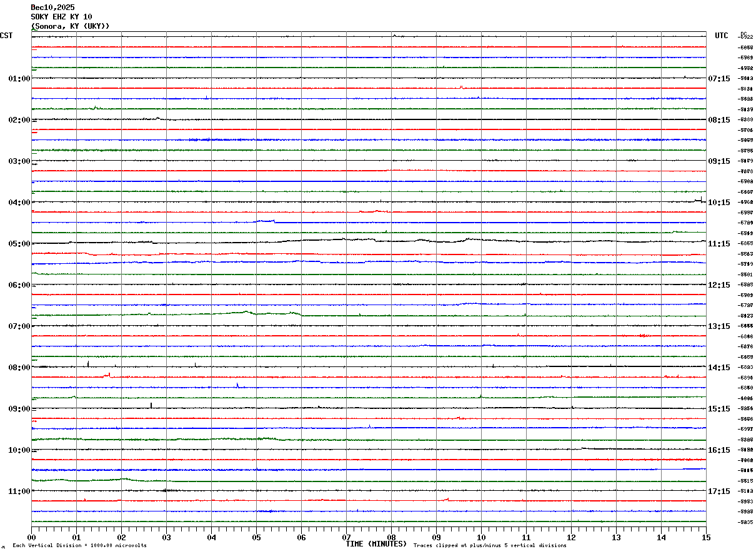Click minute tick 07 on time axis
This screenshot has height=554, width=756.
[346, 537]
